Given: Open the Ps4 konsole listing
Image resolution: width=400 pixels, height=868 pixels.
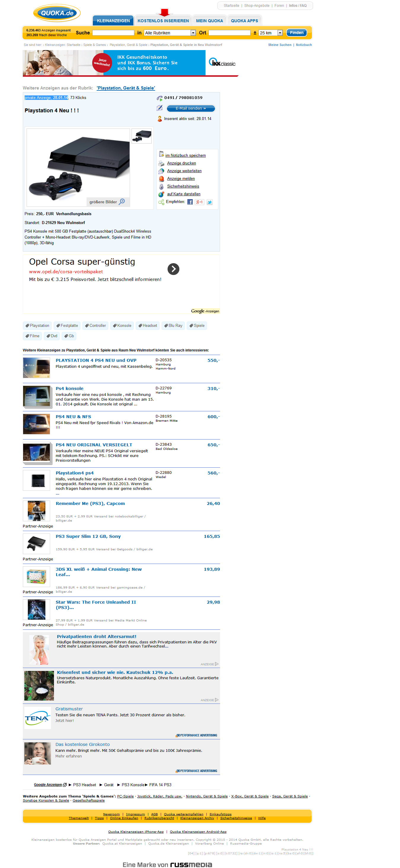Looking at the screenshot, I should [x=69, y=389].
